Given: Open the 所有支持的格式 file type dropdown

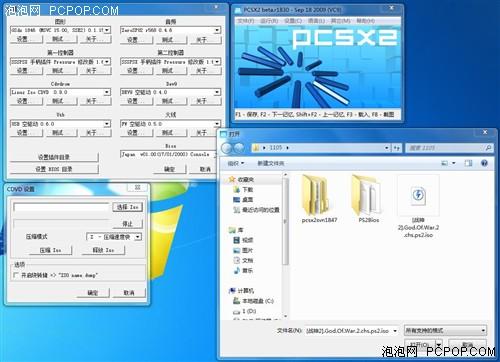Looking at the screenshot, I should point(445,330).
